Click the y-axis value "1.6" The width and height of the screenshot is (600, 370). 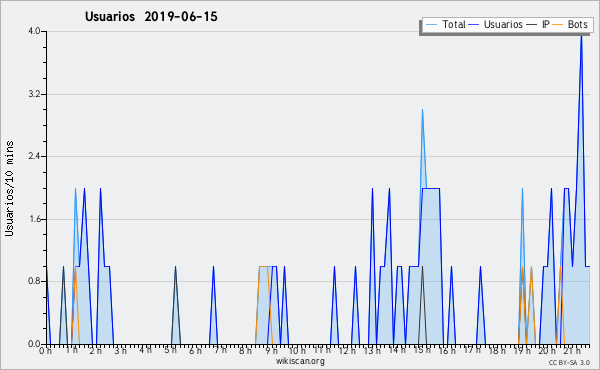click(x=34, y=219)
